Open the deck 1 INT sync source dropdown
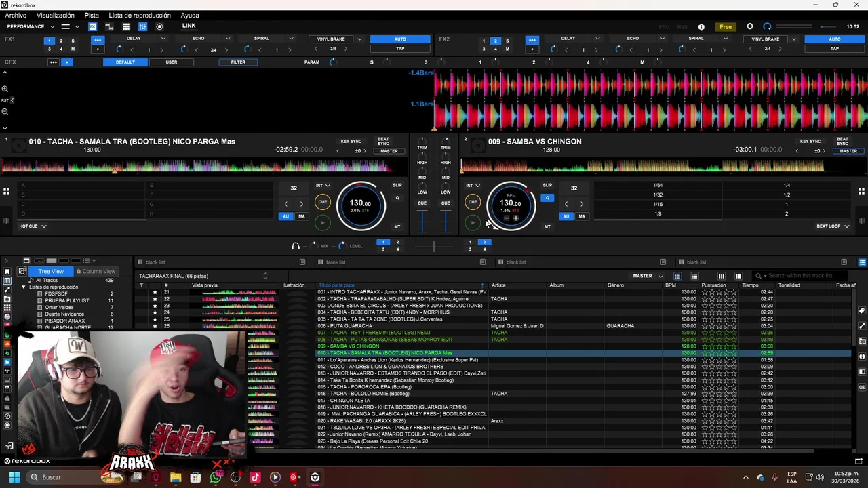Image resolution: width=868 pixels, height=488 pixels. (x=323, y=186)
